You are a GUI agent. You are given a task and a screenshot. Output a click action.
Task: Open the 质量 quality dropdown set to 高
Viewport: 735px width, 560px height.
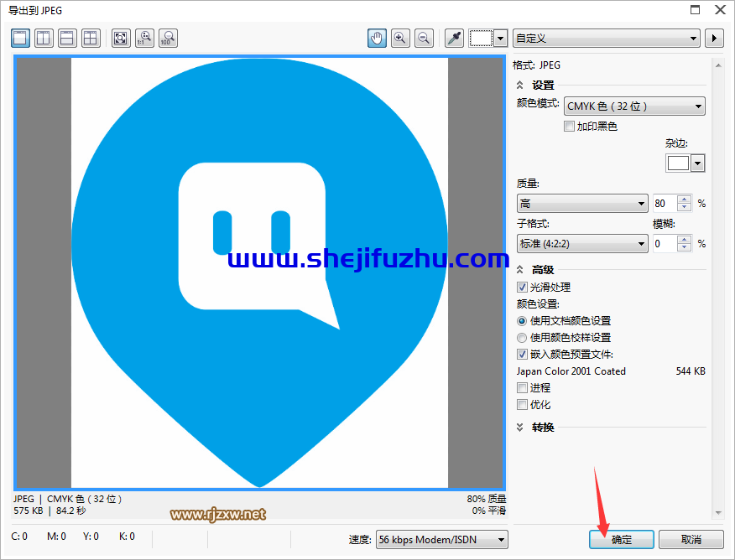click(582, 204)
